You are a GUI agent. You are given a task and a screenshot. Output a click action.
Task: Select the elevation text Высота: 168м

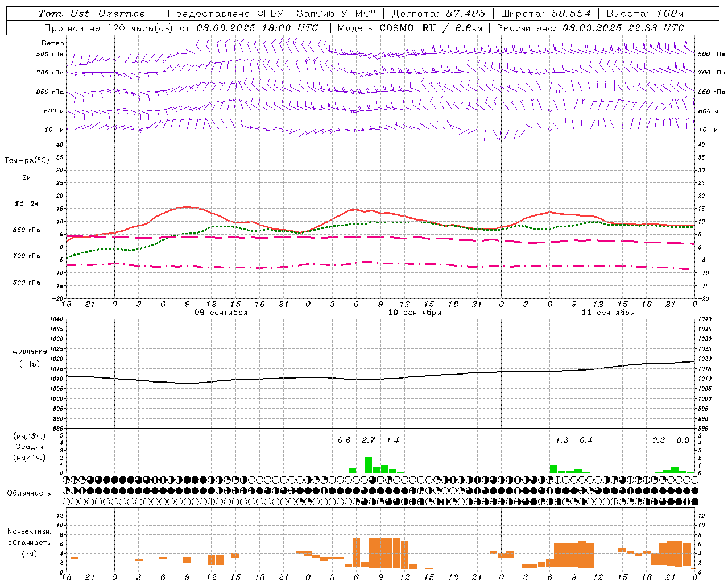tap(645, 14)
